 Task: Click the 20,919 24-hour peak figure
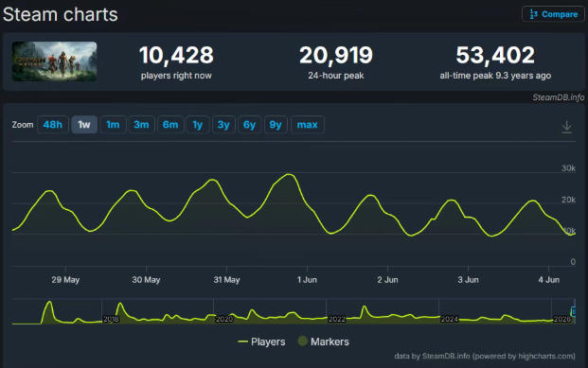point(336,55)
